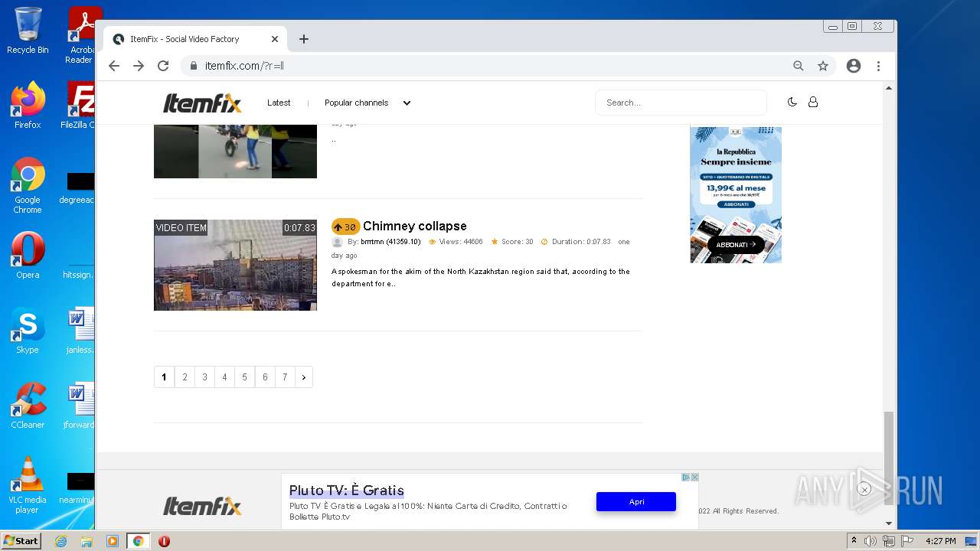Click Opera icon in taskbar
This screenshot has width=980, height=551.
tap(164, 541)
